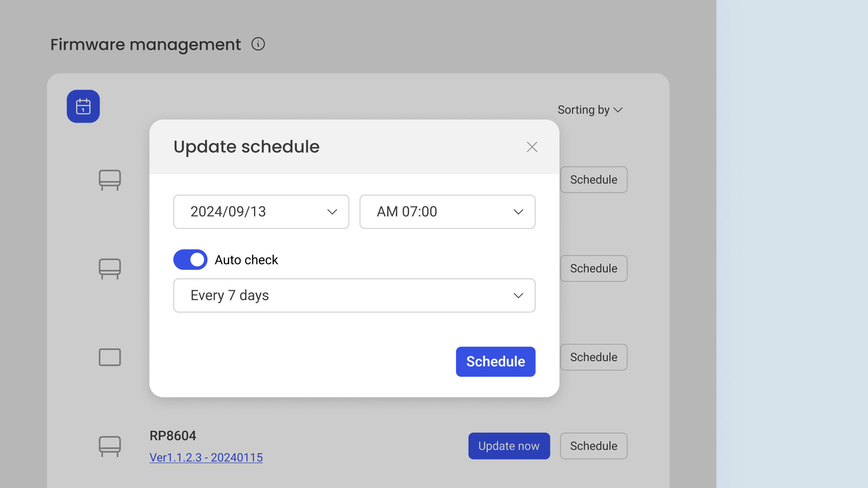The height and width of the screenshot is (488, 868).
Task: Click Schedule button in second device row
Action: [593, 268]
